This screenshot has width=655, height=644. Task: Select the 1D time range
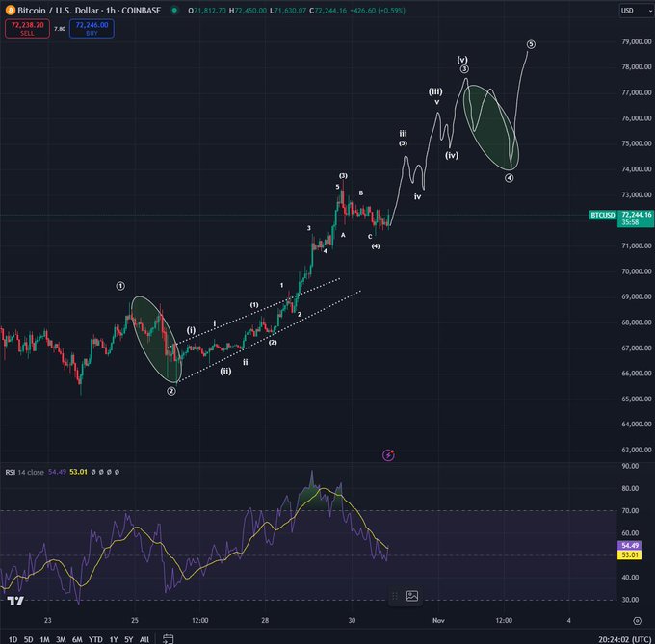click(x=13, y=639)
